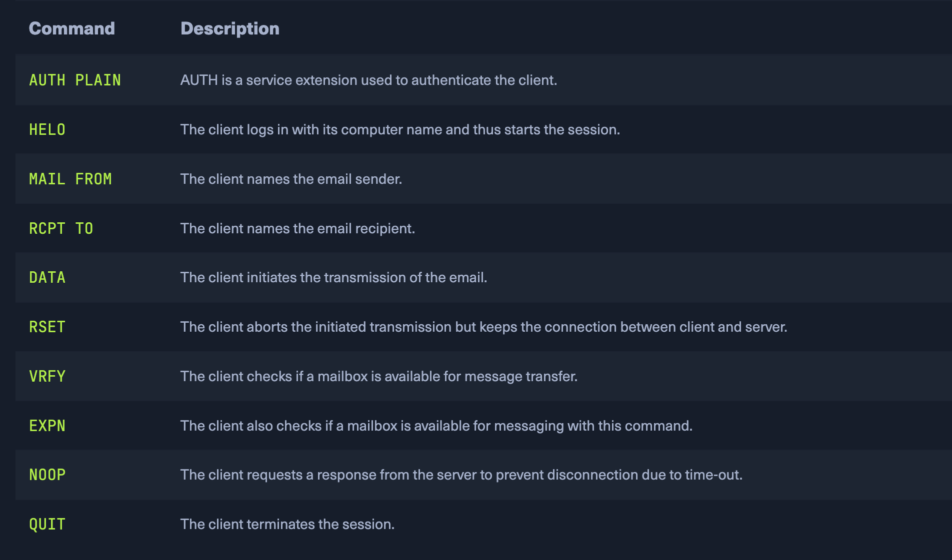Click the DATA command code

tap(47, 277)
